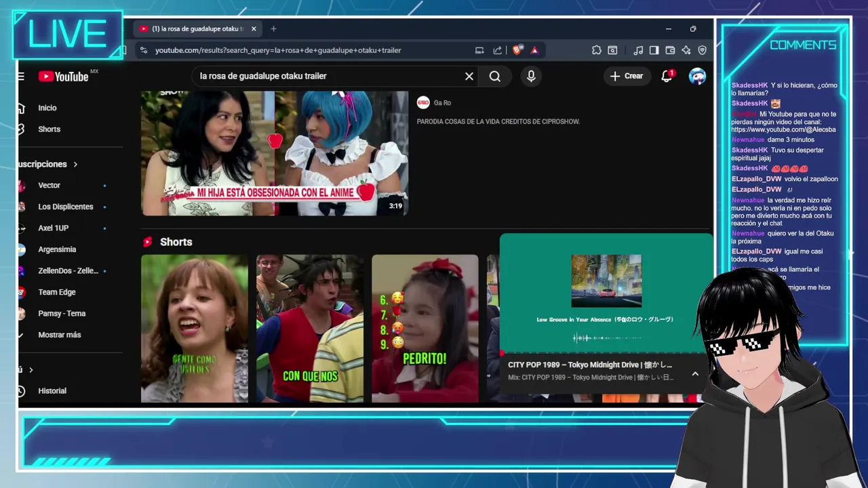Open the notifications bell
Image resolution: width=868 pixels, height=488 pixels.
point(667,77)
